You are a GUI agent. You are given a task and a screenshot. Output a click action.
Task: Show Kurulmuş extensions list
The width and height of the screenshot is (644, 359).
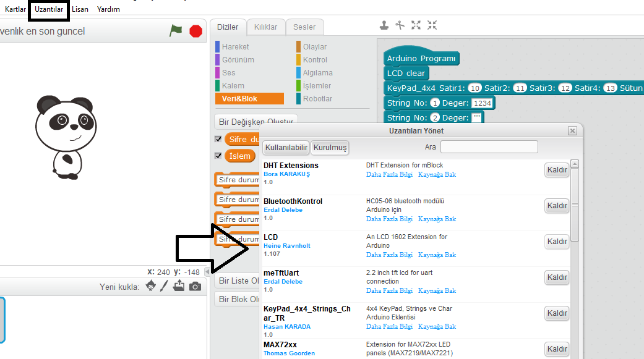330,147
